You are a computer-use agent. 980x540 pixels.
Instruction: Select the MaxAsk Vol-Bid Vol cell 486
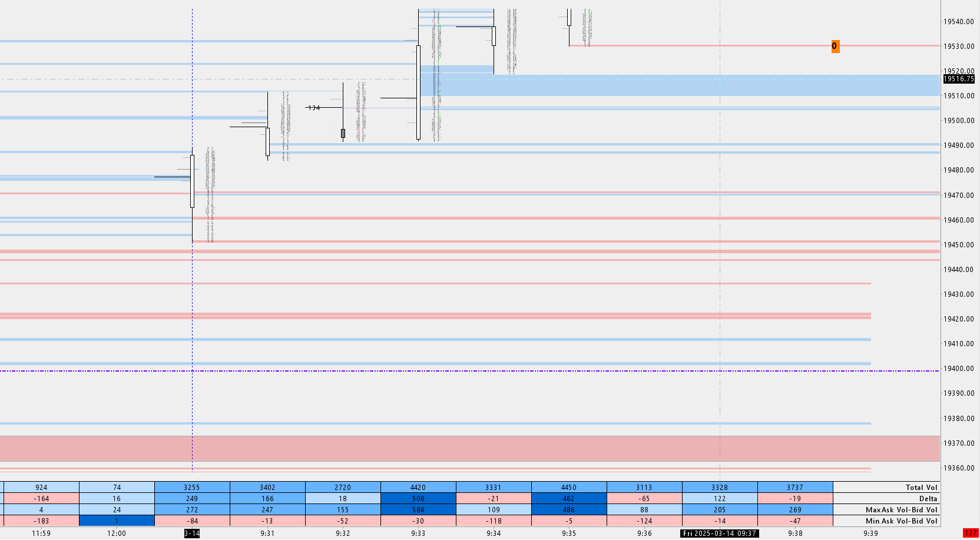pos(569,509)
